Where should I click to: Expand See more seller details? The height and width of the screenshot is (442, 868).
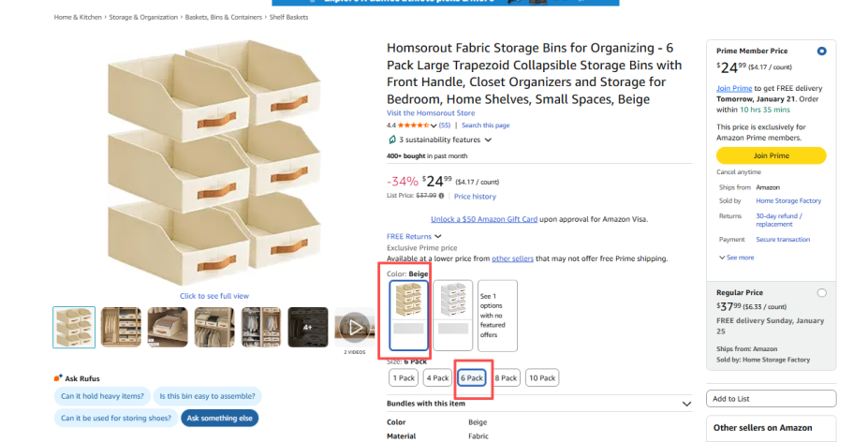(x=740, y=258)
